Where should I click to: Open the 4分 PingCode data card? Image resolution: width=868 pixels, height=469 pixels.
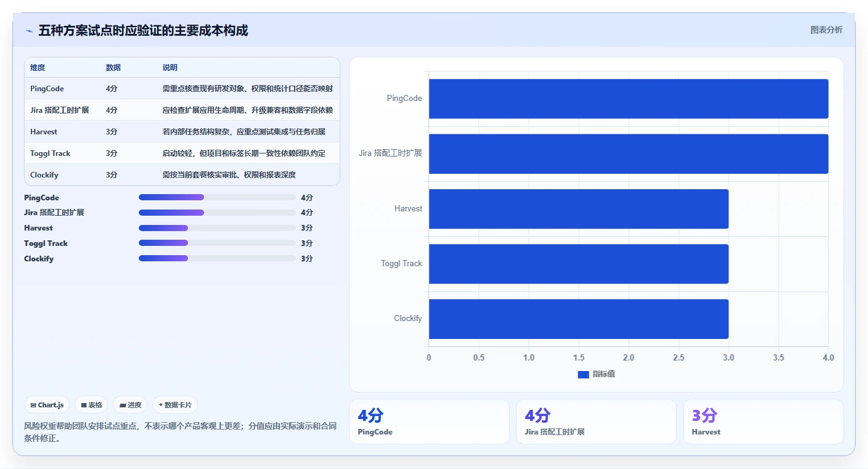pos(429,422)
